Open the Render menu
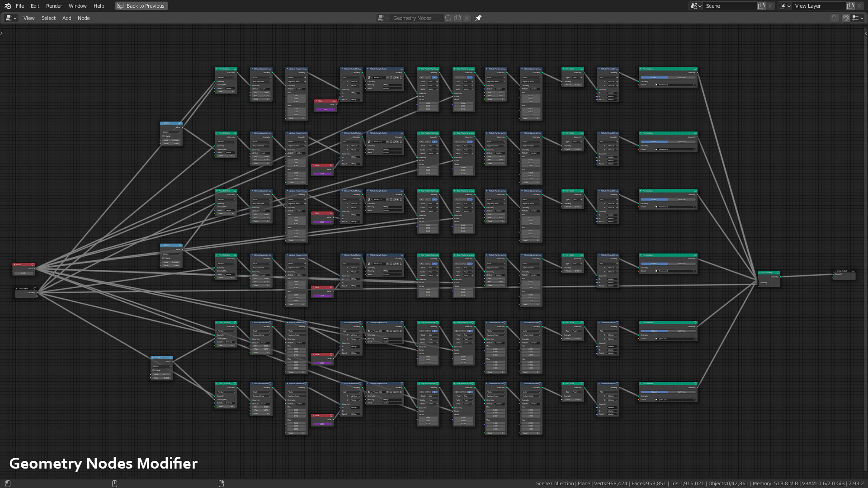 [54, 6]
